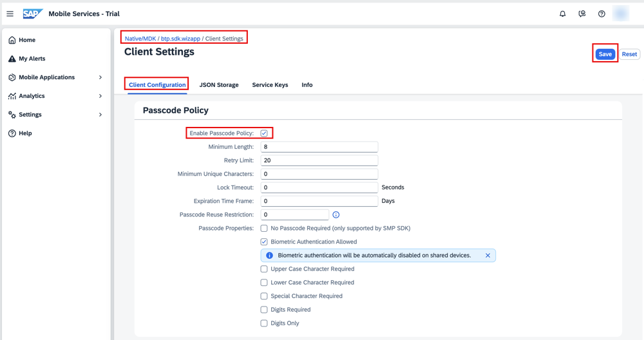Open the notifications bell icon
Screen dimensions: 644x340
tap(563, 14)
